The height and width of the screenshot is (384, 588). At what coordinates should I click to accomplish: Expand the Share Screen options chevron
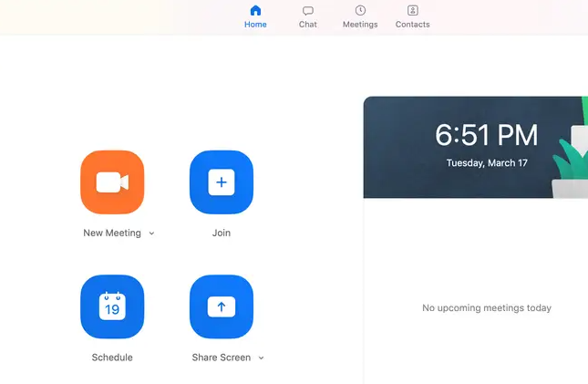(x=261, y=358)
